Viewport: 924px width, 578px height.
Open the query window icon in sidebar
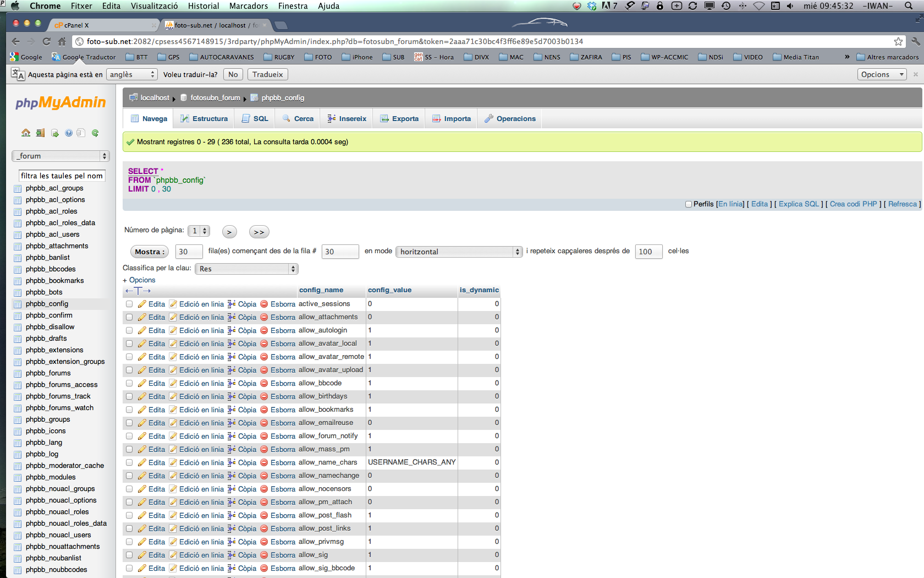click(x=54, y=133)
